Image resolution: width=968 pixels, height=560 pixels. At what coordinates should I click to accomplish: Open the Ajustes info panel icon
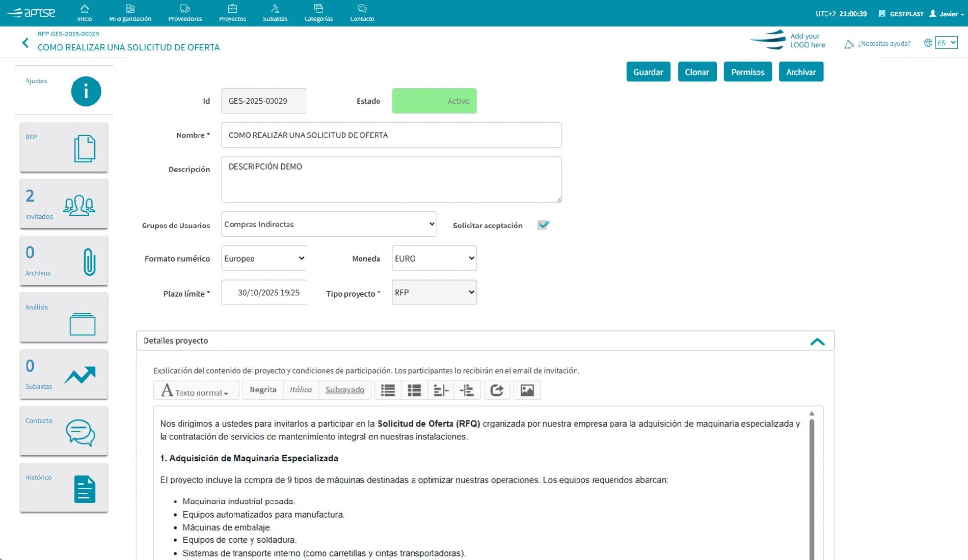pos(86,91)
